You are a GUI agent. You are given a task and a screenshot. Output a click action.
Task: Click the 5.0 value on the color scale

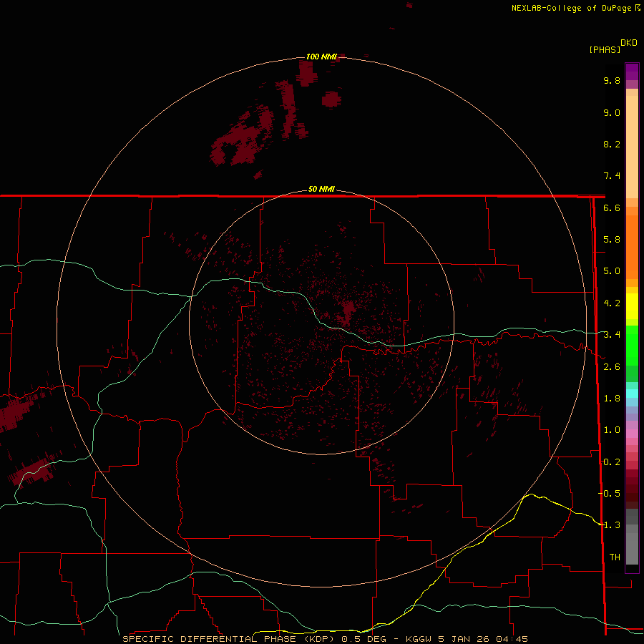(612, 271)
